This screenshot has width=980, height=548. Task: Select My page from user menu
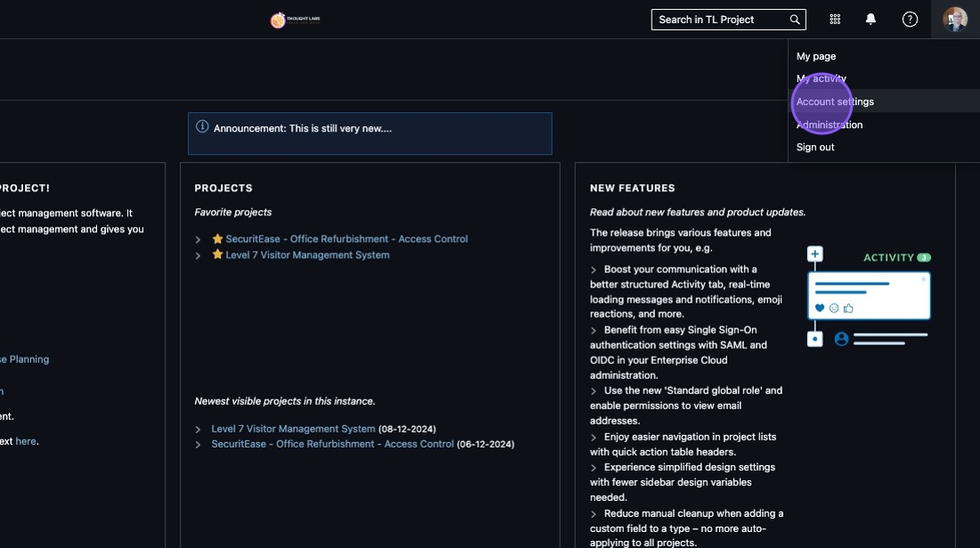tap(815, 56)
